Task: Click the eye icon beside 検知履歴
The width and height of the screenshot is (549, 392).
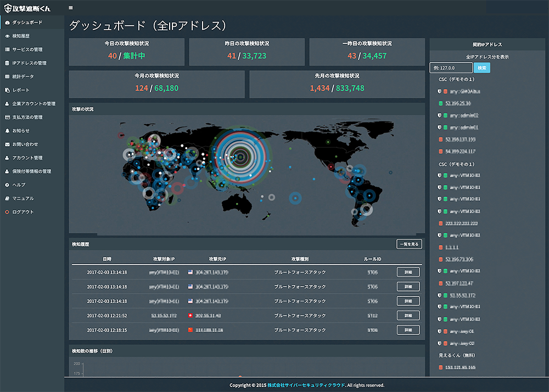Action: coord(7,36)
